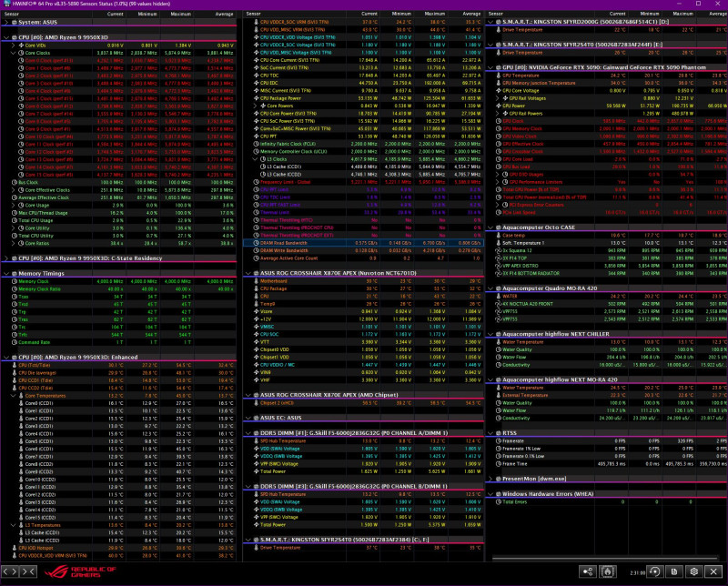Click the icon beside GPU Power

pyautogui.click(x=499, y=106)
